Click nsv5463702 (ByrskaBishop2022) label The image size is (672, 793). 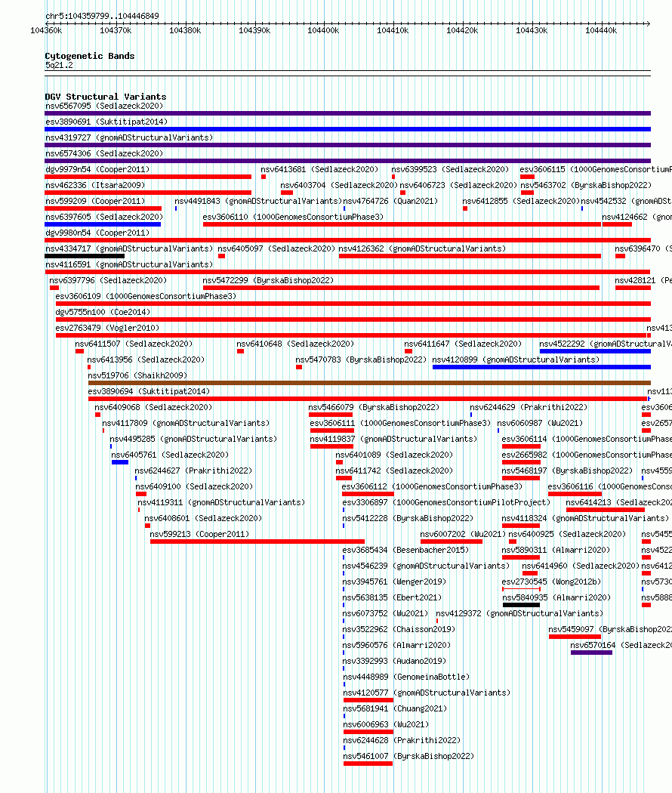coord(586,185)
